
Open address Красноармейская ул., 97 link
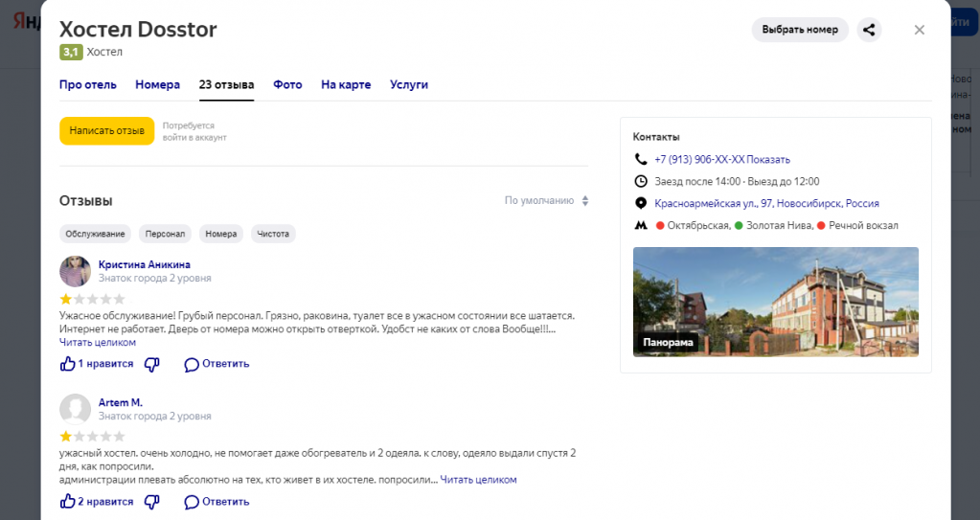(766, 203)
